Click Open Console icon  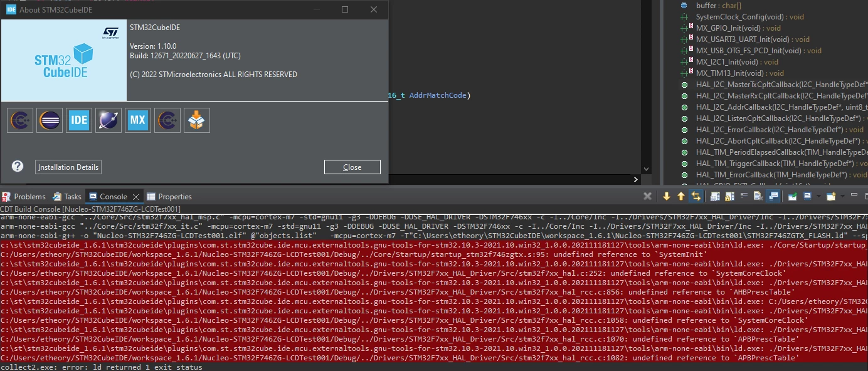831,196
